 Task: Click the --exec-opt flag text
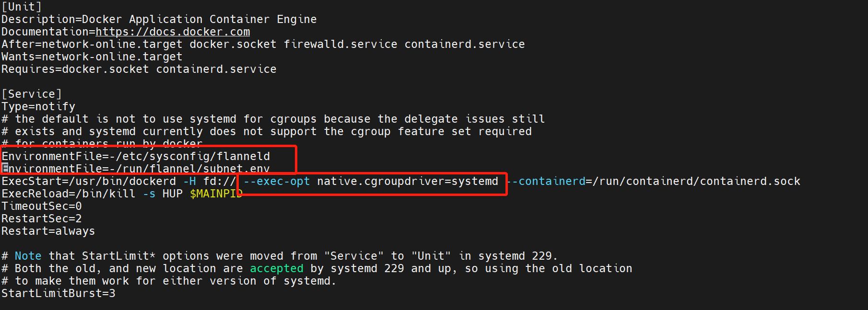(277, 181)
